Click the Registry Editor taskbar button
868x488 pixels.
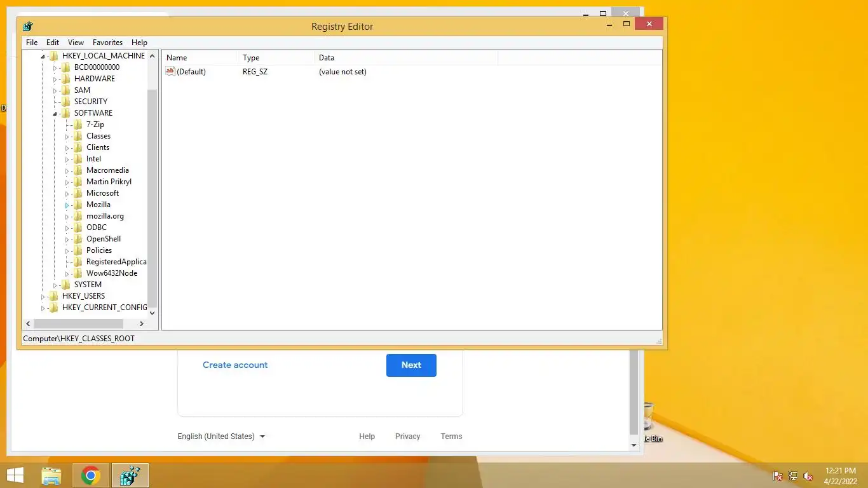click(x=130, y=475)
